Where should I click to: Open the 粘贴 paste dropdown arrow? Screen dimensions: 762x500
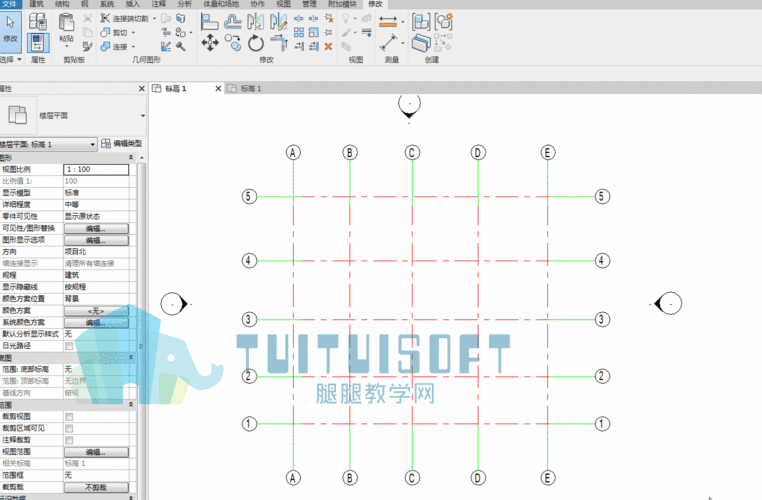(67, 47)
